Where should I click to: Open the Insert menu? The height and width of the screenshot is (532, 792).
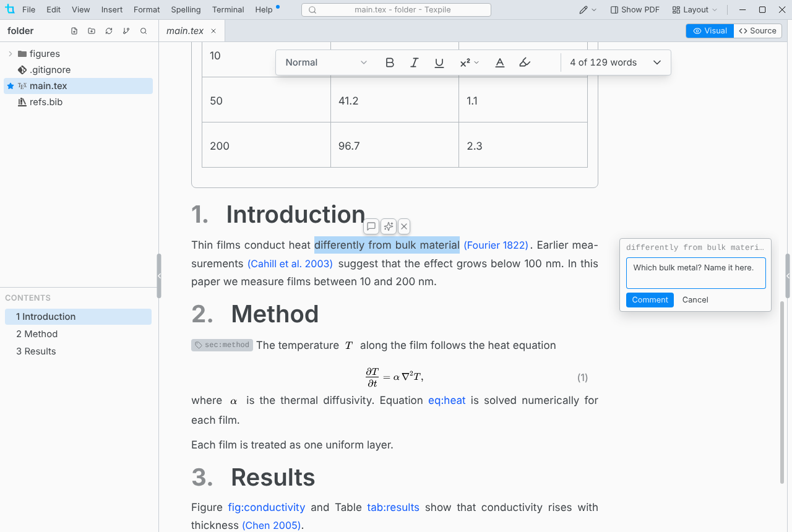(112, 10)
